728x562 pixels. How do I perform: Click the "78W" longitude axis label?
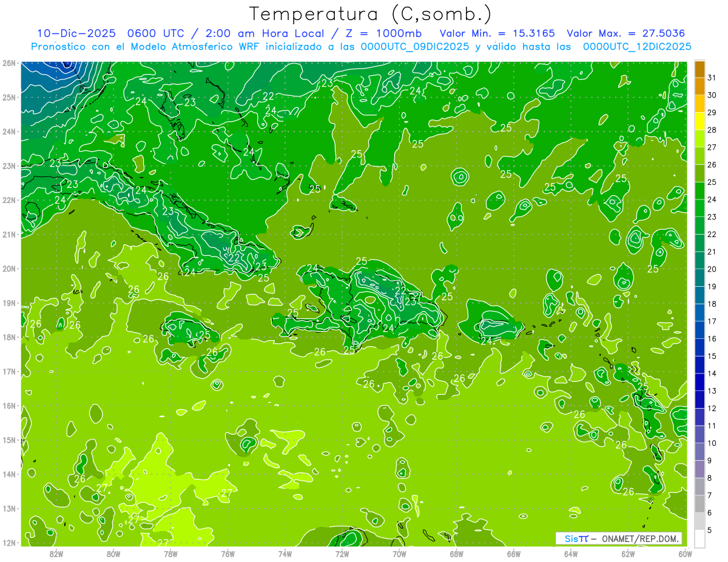pyautogui.click(x=170, y=554)
